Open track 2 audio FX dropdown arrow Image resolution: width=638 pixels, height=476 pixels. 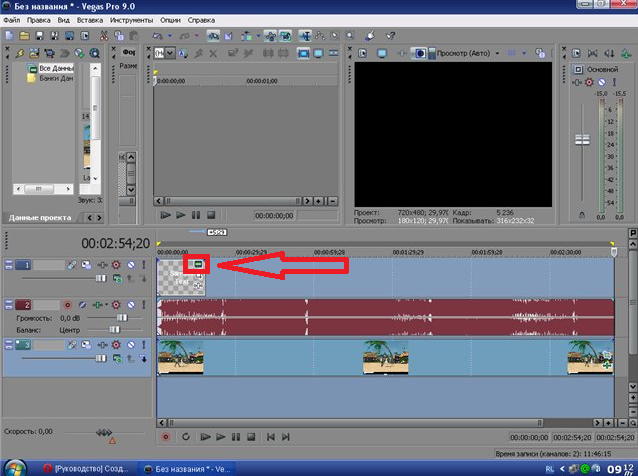click(x=107, y=305)
